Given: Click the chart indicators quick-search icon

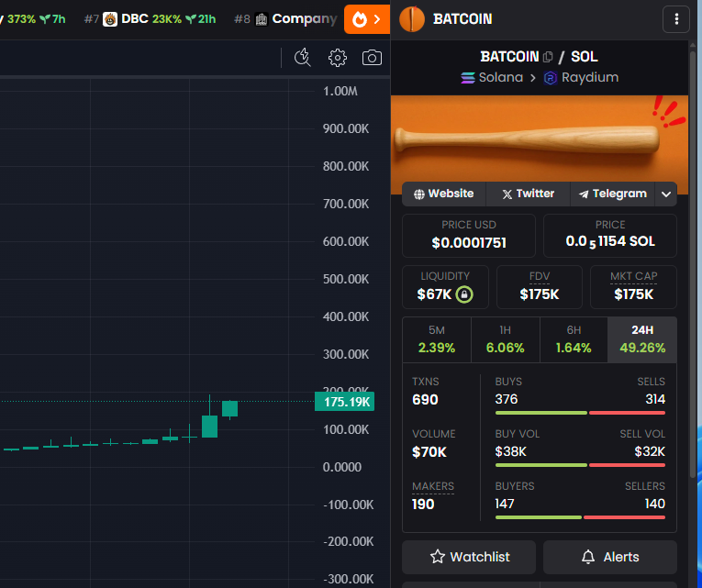Looking at the screenshot, I should (303, 58).
